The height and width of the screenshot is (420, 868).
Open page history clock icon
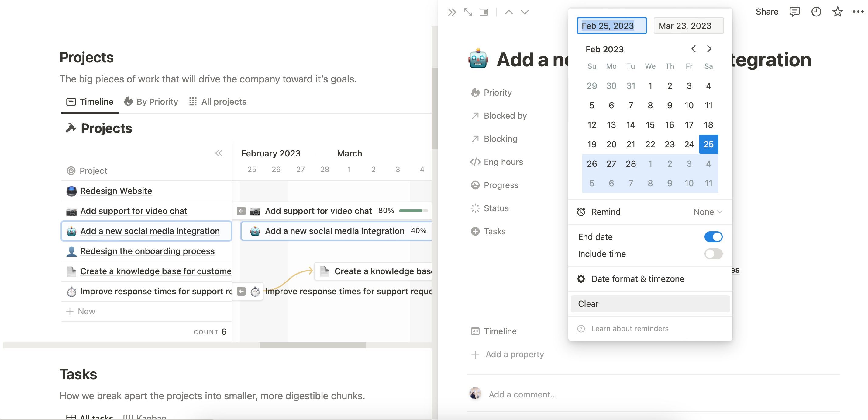click(x=816, y=12)
